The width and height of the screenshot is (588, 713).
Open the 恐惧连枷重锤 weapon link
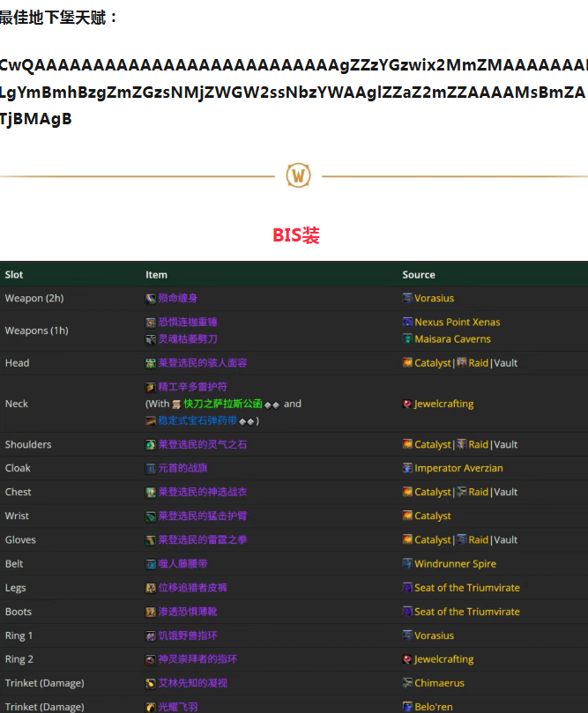[x=188, y=323]
